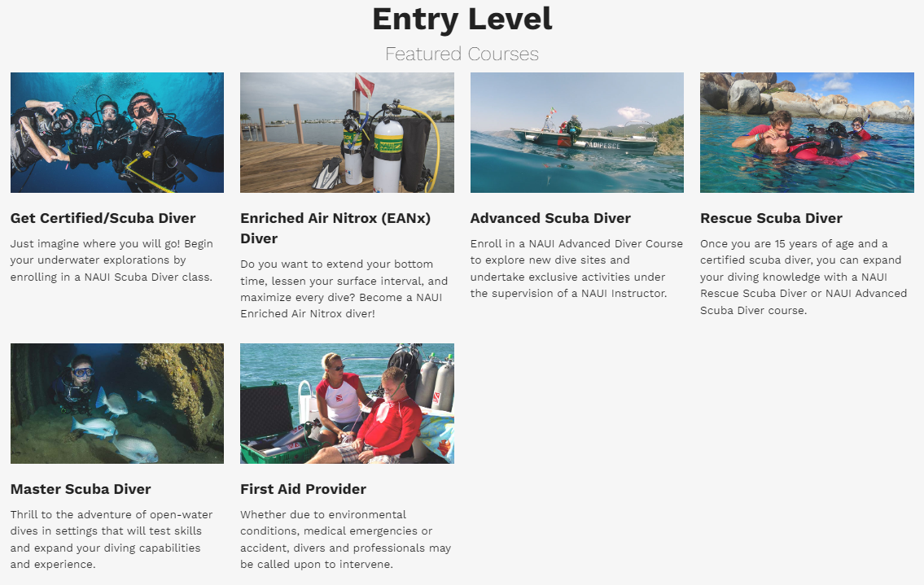924x585 pixels.
Task: Click the "Whether due to environmental conditions" description
Action: (346, 539)
